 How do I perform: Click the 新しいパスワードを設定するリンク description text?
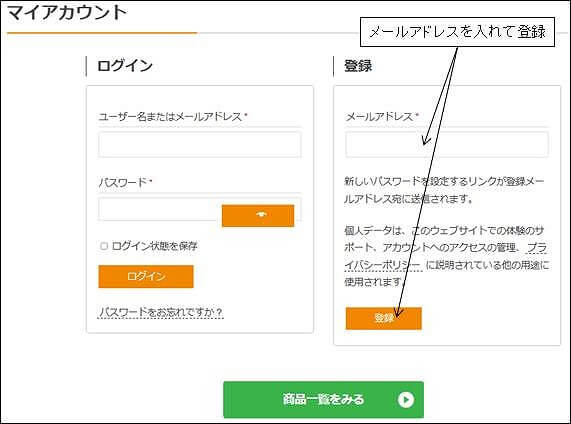pos(444,190)
